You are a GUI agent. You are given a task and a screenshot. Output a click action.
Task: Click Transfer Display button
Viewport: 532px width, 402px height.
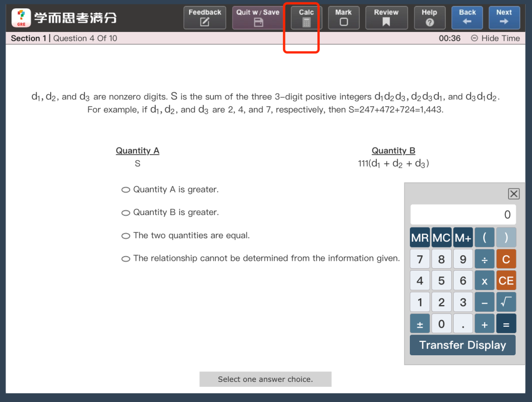pos(463,345)
